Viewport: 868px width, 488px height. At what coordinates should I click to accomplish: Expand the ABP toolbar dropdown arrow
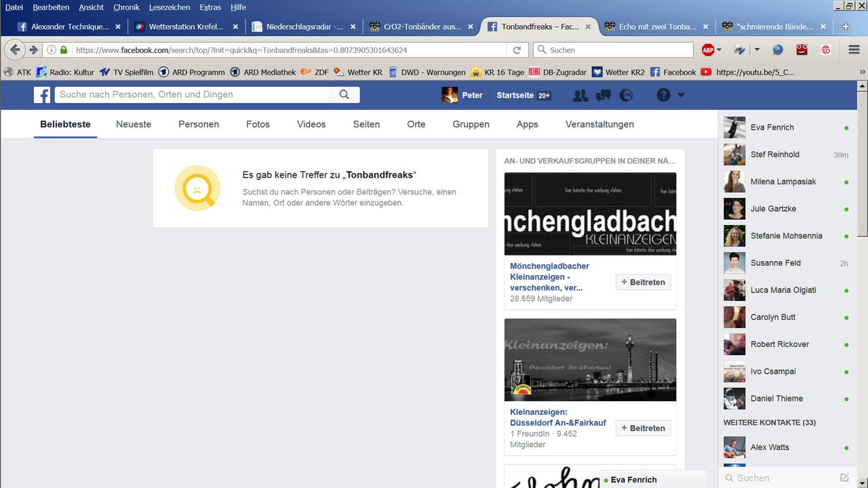719,50
